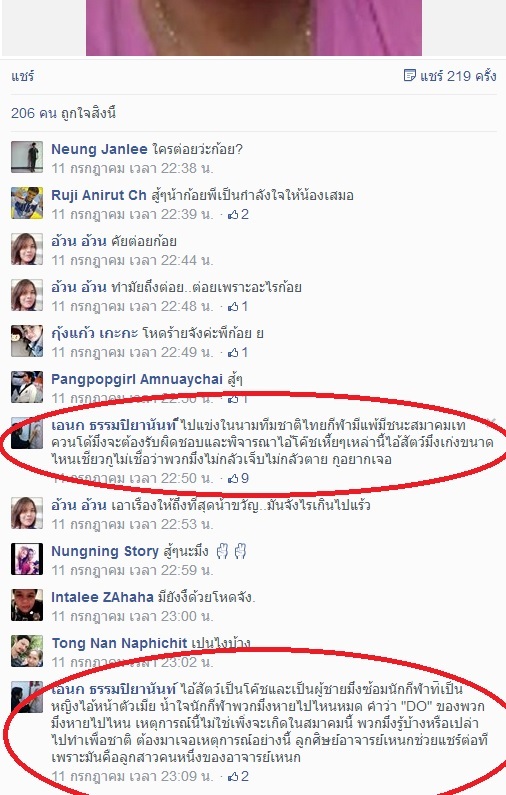Click timestamp 22:38 on Neung Janlee comment
This screenshot has width=506, height=795.
(132, 168)
